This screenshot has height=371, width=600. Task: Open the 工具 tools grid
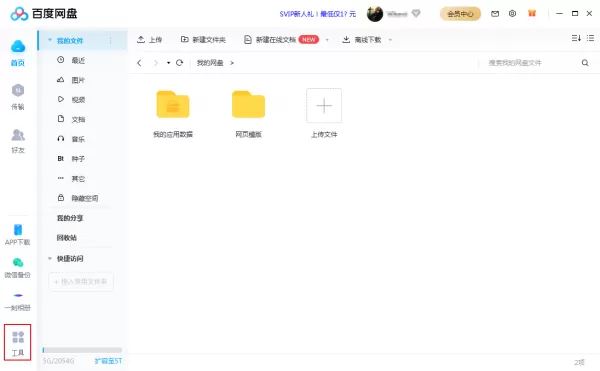(18, 342)
